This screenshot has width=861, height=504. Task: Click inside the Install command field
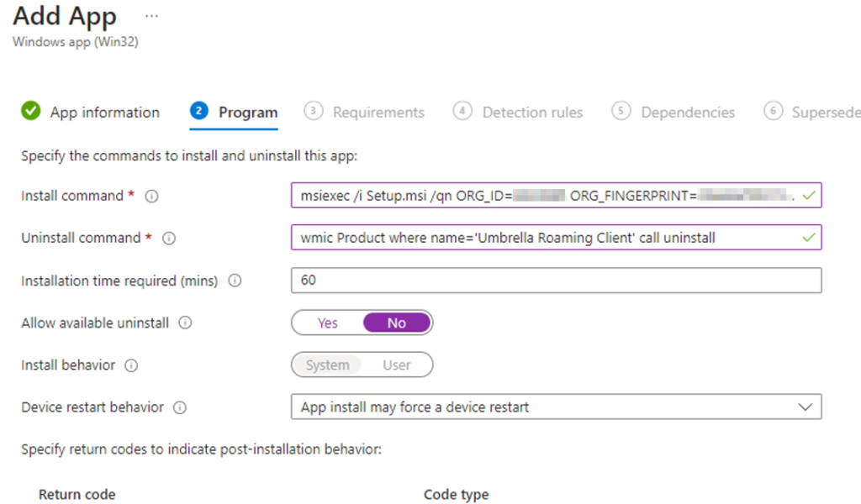click(547, 196)
